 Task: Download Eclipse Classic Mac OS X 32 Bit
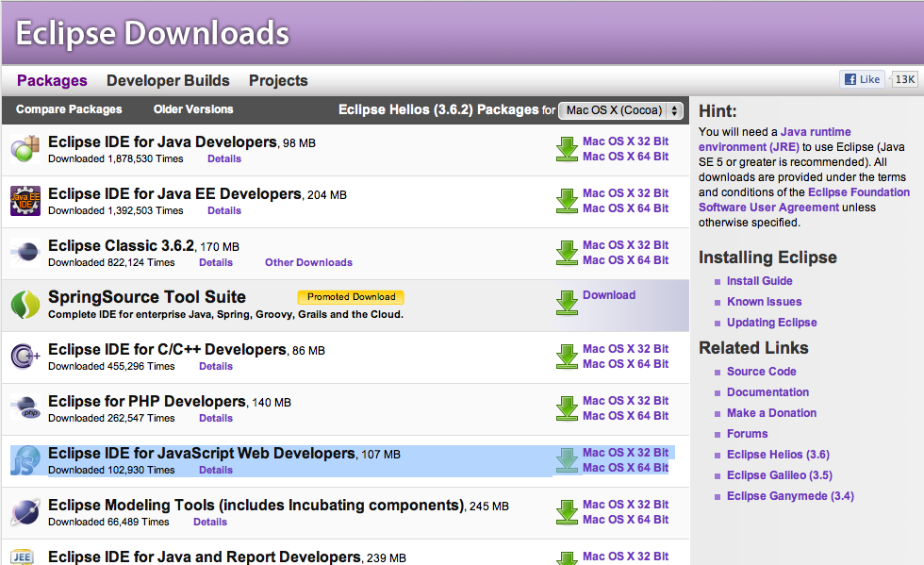pyautogui.click(x=625, y=245)
